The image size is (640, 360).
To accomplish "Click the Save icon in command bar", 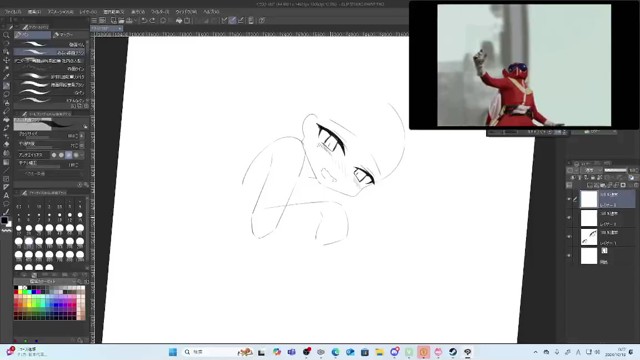I will click(129, 20).
